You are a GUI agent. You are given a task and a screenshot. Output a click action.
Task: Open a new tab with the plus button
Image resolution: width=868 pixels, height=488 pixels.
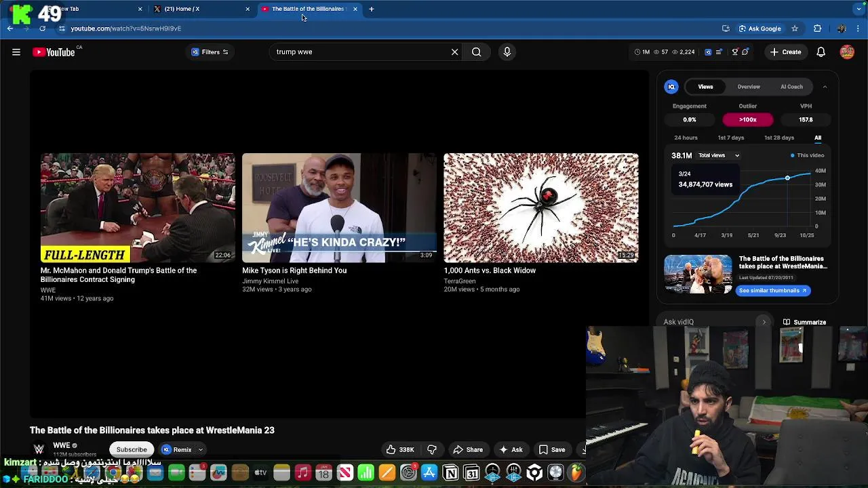coord(372,9)
